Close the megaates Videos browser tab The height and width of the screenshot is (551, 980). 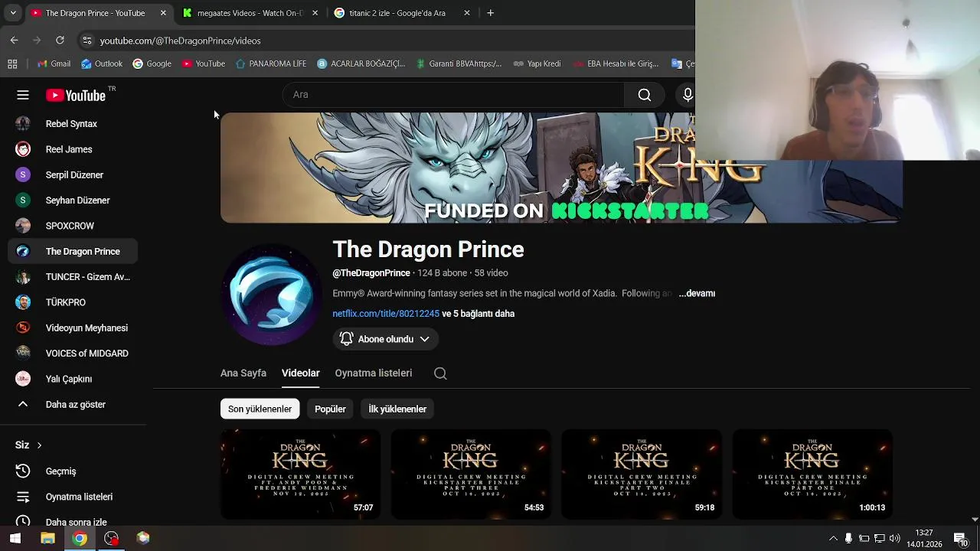point(315,13)
